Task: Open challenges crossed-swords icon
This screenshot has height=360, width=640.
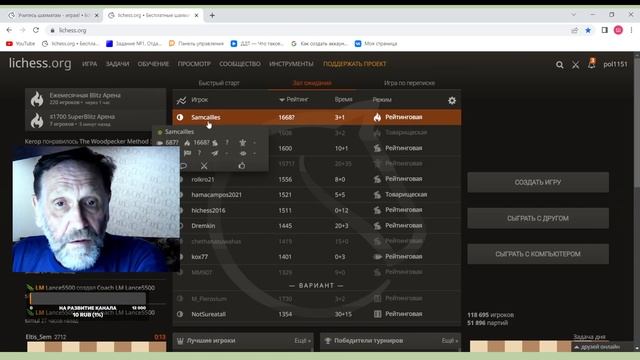Action: tap(576, 64)
